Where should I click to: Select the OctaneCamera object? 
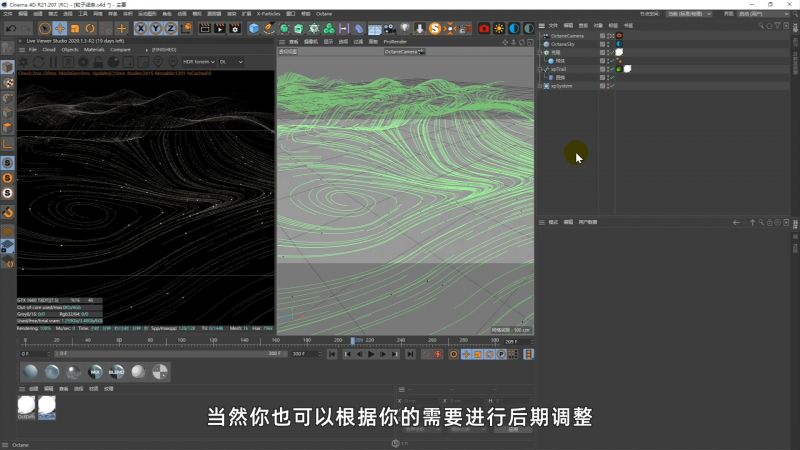[x=567, y=36]
